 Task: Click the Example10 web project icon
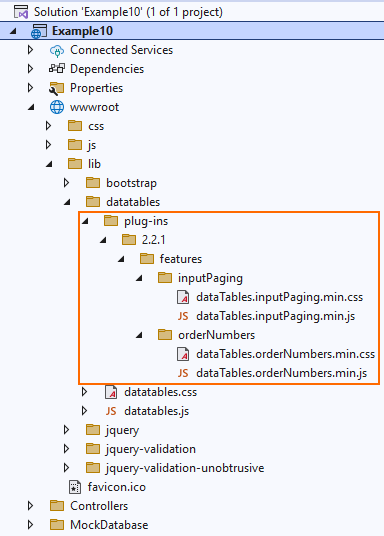coord(38,31)
